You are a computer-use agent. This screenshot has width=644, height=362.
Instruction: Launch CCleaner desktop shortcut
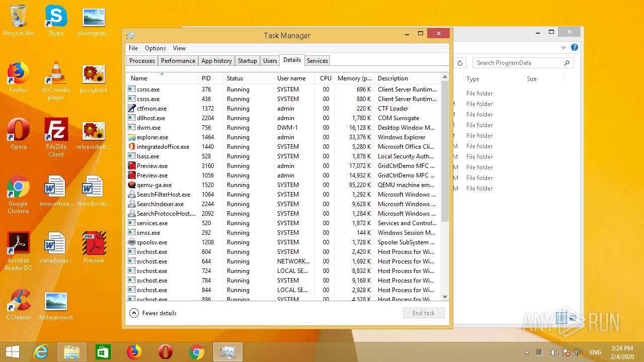point(18,305)
